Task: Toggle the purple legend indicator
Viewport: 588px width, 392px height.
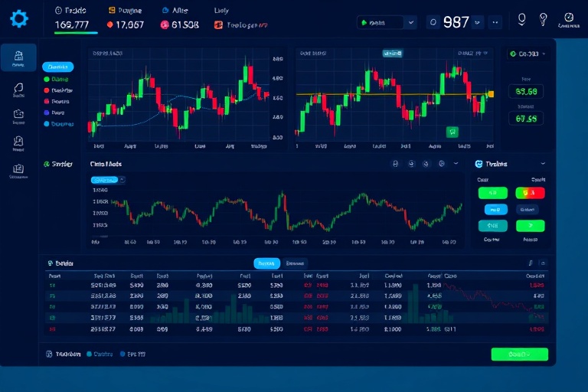Action: [x=47, y=113]
